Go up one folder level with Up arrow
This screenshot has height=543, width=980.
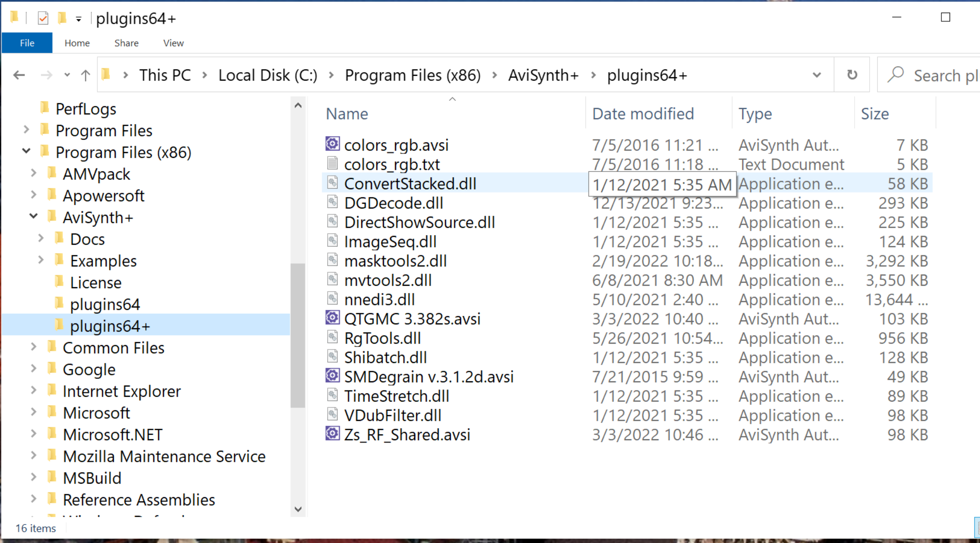pyautogui.click(x=85, y=75)
